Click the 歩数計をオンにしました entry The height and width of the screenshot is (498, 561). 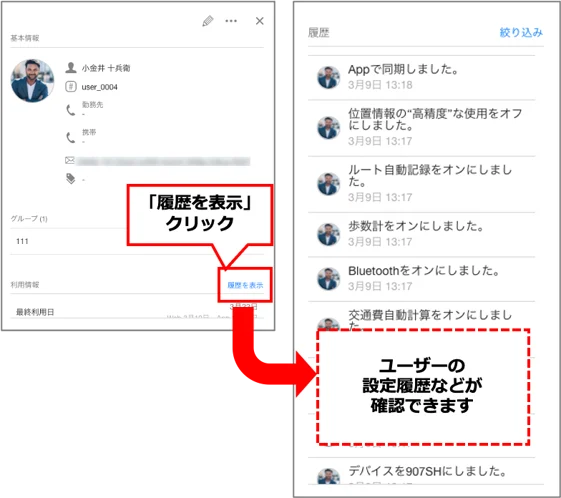coord(421,235)
